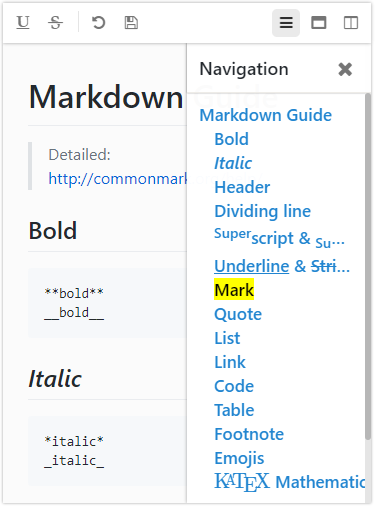Apply underline formatting from toolbar
The height and width of the screenshot is (510, 377).
click(23, 23)
